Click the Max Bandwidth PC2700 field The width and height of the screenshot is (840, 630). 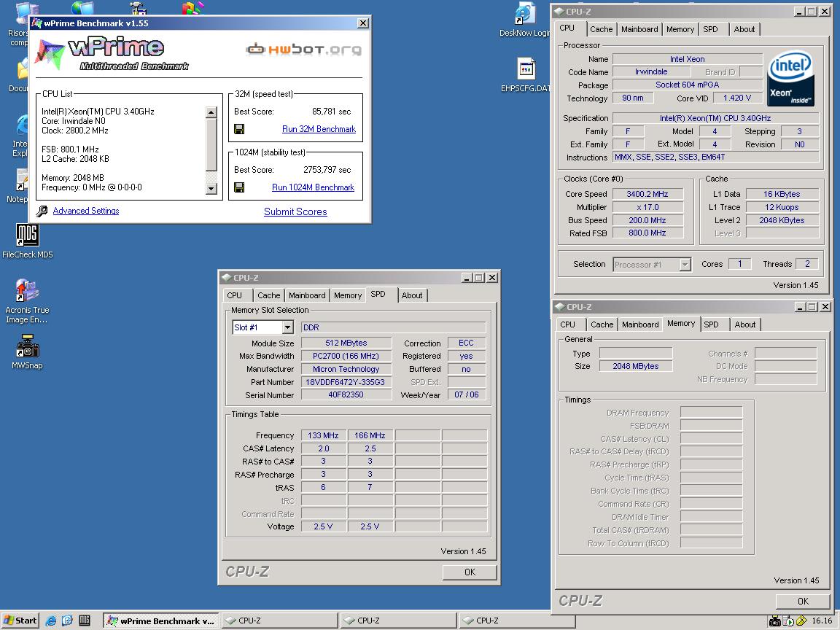tap(346, 356)
